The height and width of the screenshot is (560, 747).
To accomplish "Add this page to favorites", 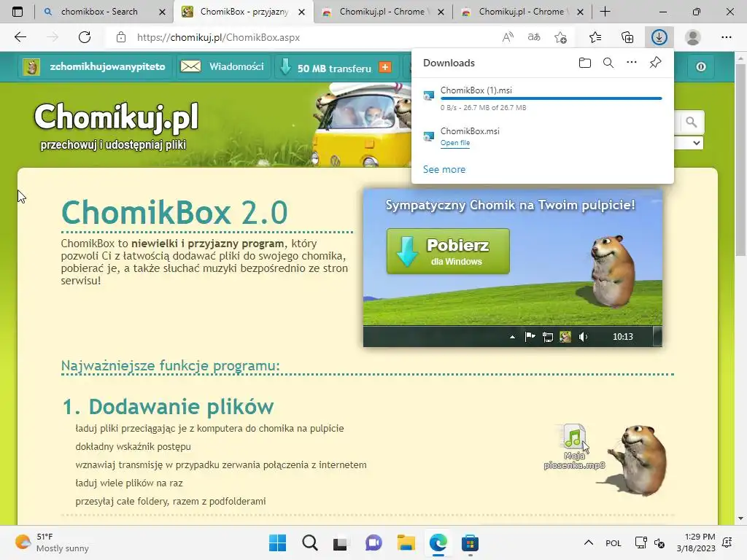I will pos(561,37).
